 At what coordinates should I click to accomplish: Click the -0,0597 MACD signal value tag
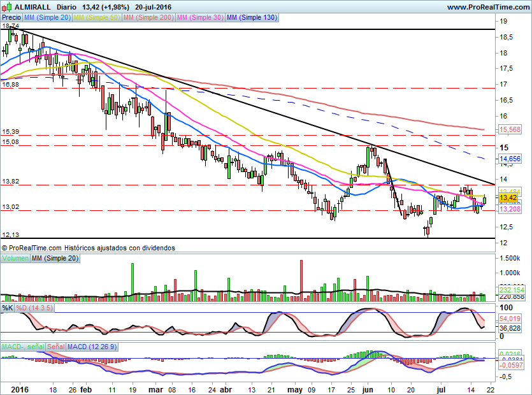pos(510,365)
